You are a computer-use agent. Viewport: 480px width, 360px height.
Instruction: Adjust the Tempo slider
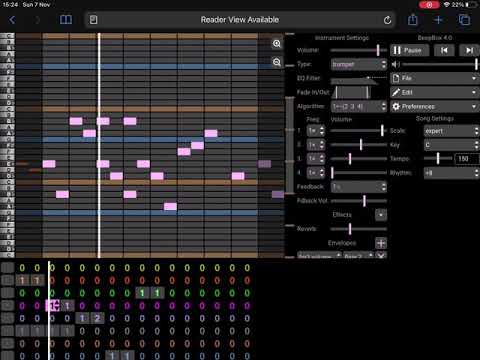(438, 159)
